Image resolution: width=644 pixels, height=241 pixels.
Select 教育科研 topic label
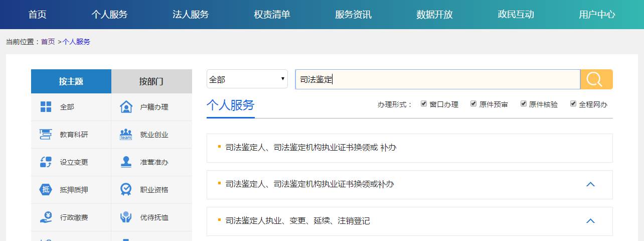(74, 135)
